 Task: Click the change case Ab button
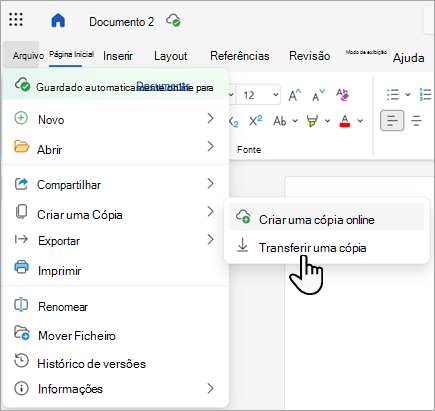click(x=280, y=121)
